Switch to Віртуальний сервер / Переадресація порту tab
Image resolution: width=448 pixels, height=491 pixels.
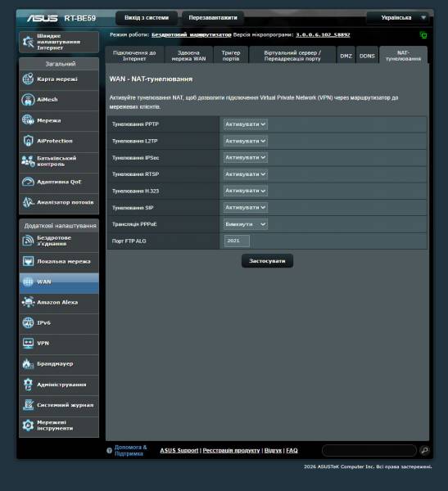(x=292, y=56)
